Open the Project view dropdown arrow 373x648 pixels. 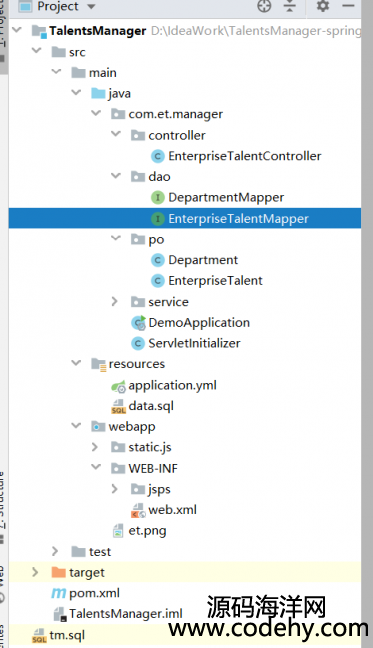pyautogui.click(x=91, y=7)
